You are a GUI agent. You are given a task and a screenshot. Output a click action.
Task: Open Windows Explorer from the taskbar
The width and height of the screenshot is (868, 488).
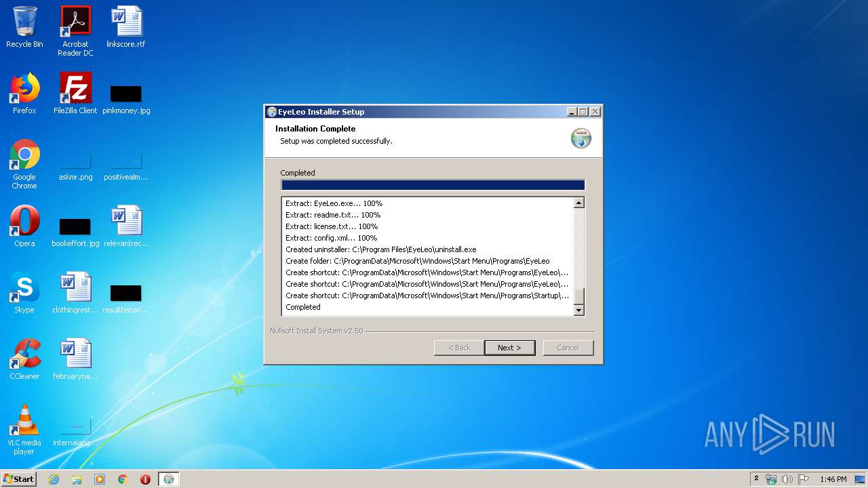tap(77, 479)
